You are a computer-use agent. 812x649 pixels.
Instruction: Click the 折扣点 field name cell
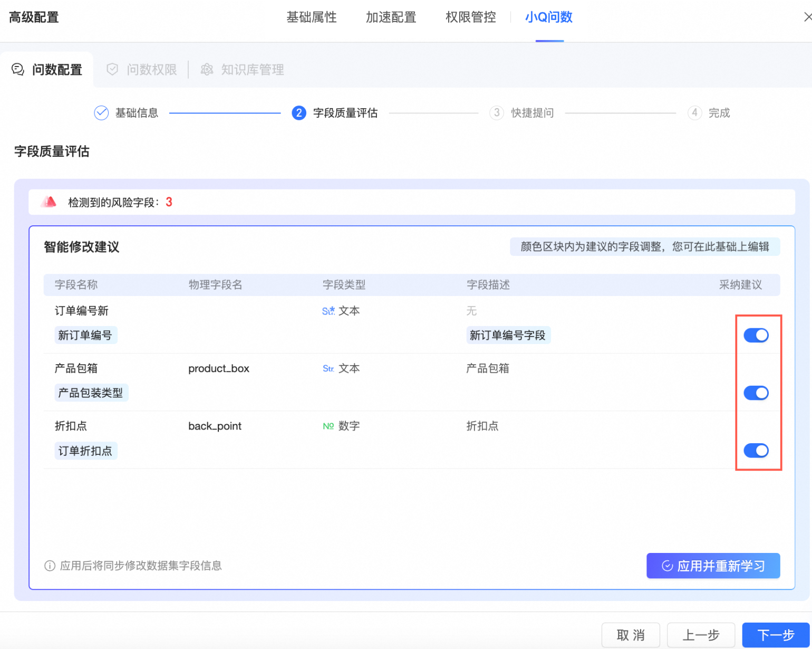(71, 426)
